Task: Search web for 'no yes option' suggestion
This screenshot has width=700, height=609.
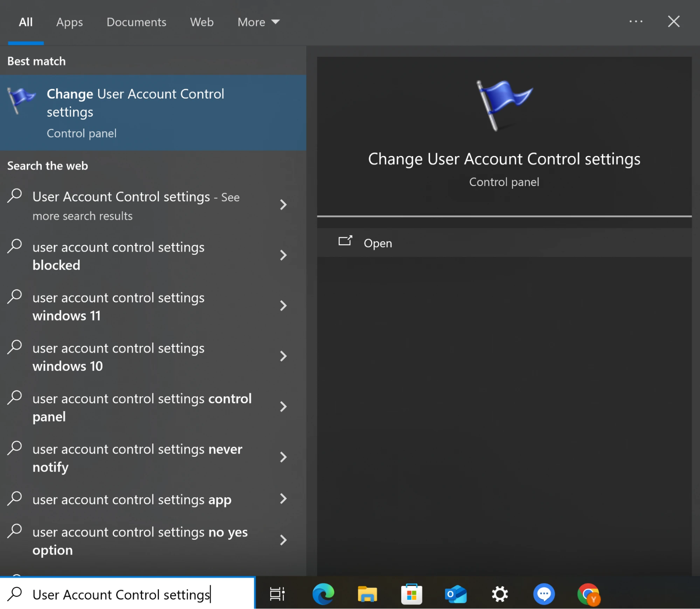Action: [153, 541]
